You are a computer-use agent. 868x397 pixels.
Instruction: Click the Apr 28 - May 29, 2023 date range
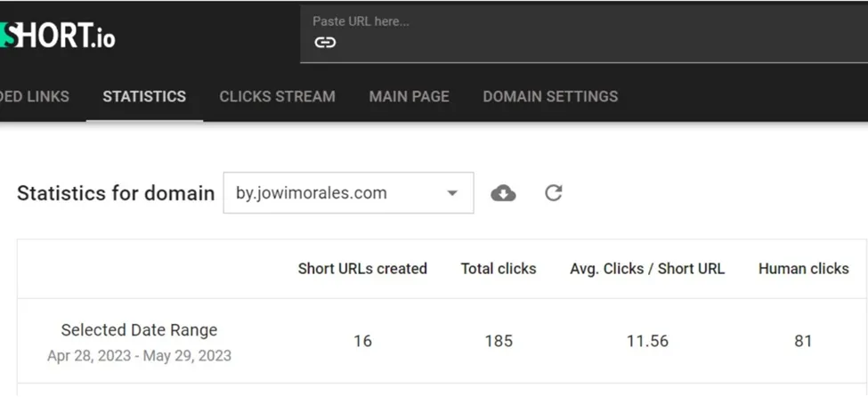tap(139, 355)
